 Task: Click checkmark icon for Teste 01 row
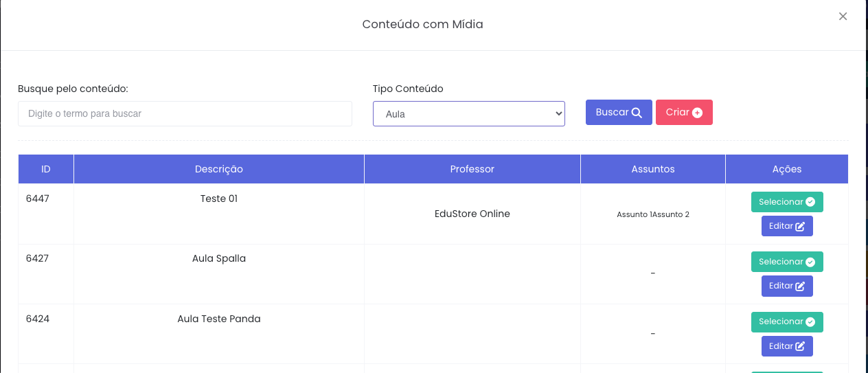click(x=810, y=202)
